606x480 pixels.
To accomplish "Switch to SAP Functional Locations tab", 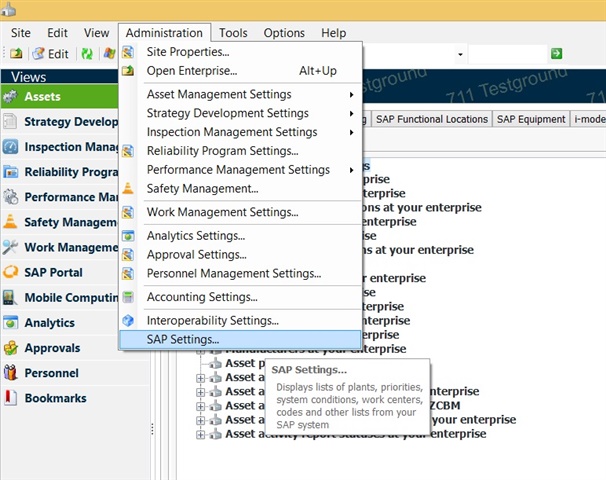I will coord(432,119).
